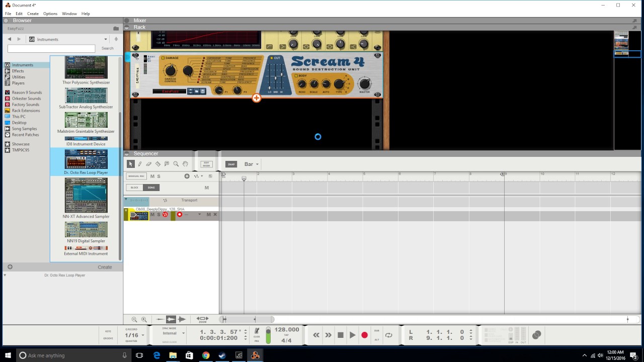Open the lane dropdown on Clb08 track
Image resolution: width=644 pixels, height=362 pixels.
199,215
